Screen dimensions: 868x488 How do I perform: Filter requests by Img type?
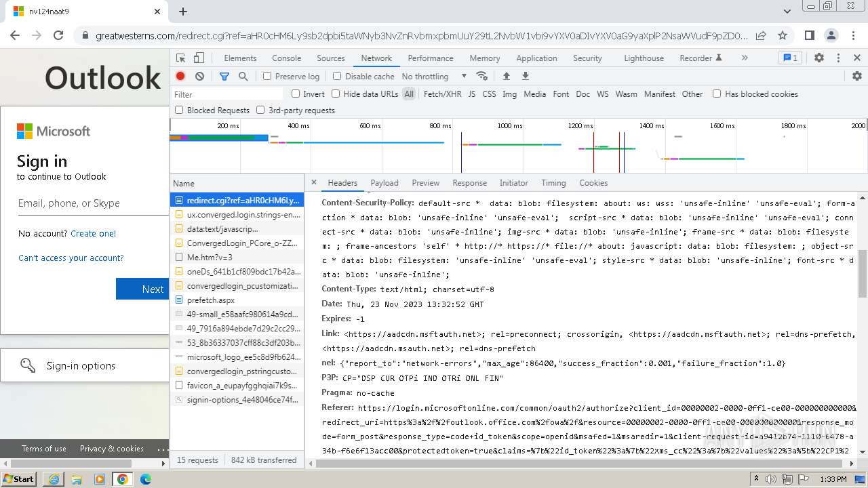(509, 94)
